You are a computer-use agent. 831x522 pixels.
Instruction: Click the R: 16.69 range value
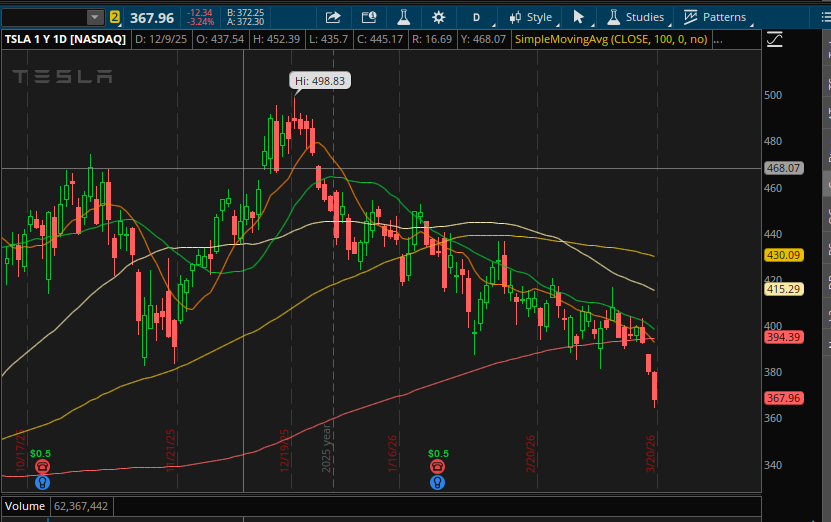click(x=432, y=39)
